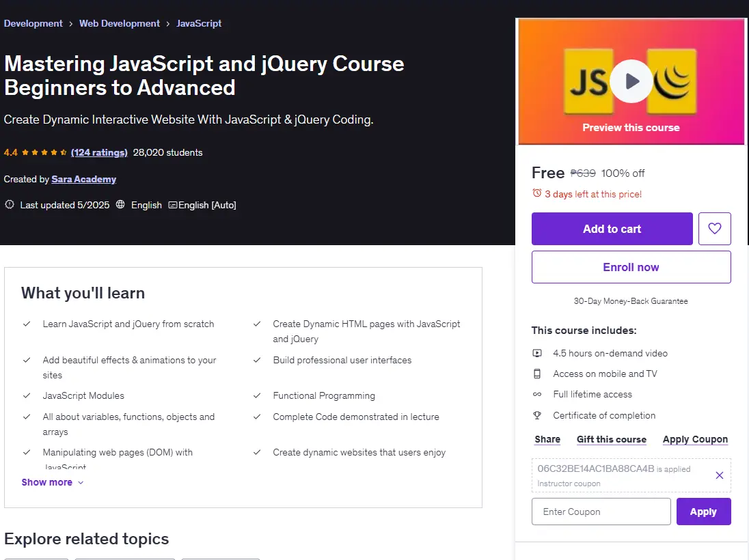
Task: Focus the Enter Coupon input field
Action: click(601, 512)
